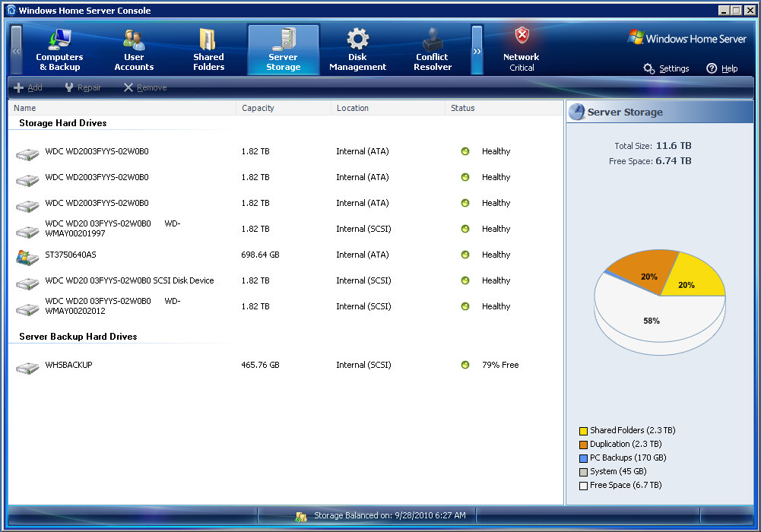Click the WHSBACKUP drive icon

point(27,368)
